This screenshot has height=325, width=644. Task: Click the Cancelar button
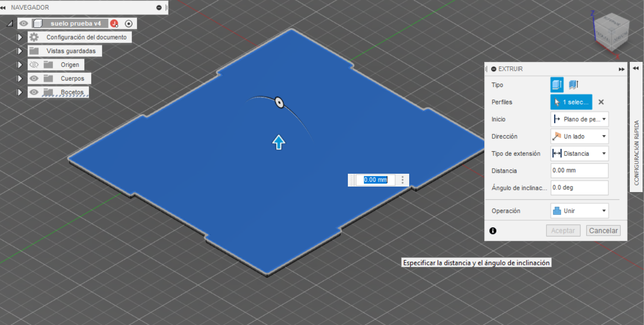[x=603, y=231]
